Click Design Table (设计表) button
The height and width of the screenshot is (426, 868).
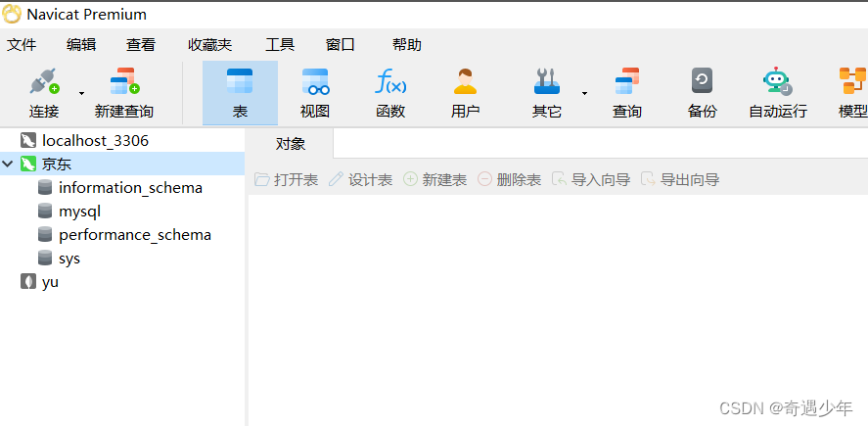click(x=360, y=179)
